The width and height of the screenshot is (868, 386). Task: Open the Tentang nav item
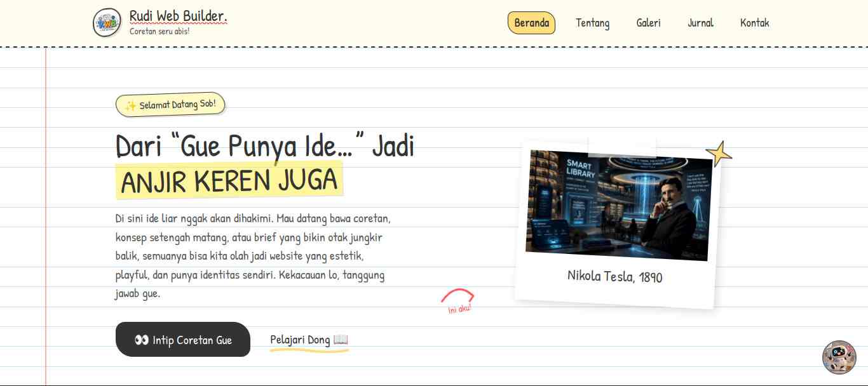(x=592, y=23)
